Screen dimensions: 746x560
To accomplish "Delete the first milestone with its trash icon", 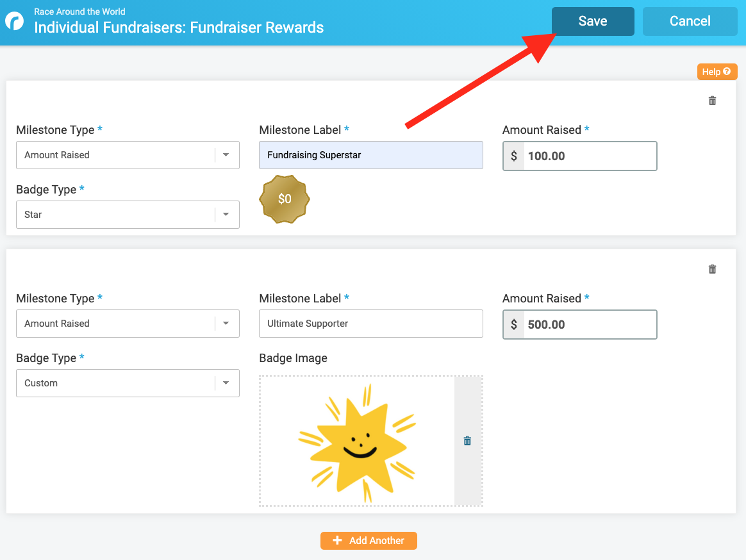I will (x=712, y=101).
